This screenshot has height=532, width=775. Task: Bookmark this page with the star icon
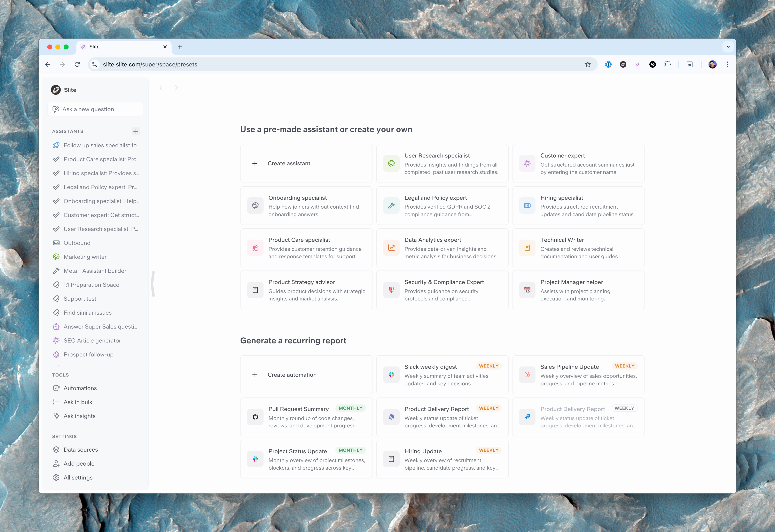[x=587, y=64]
